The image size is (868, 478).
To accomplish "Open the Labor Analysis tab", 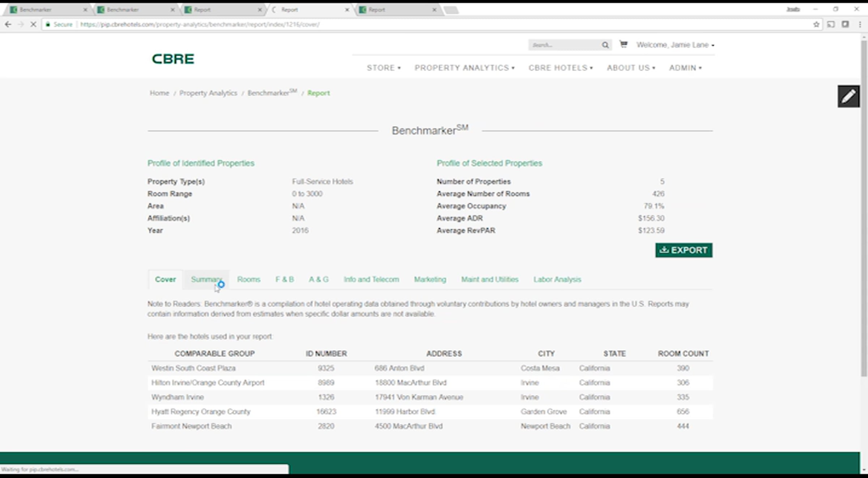I will tap(557, 279).
